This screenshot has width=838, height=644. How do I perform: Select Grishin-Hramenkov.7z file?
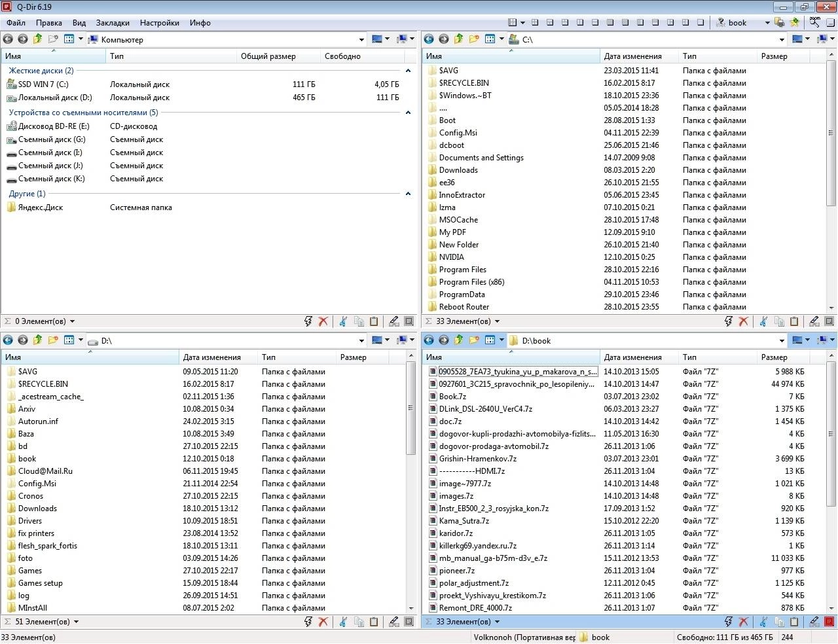[477, 459]
